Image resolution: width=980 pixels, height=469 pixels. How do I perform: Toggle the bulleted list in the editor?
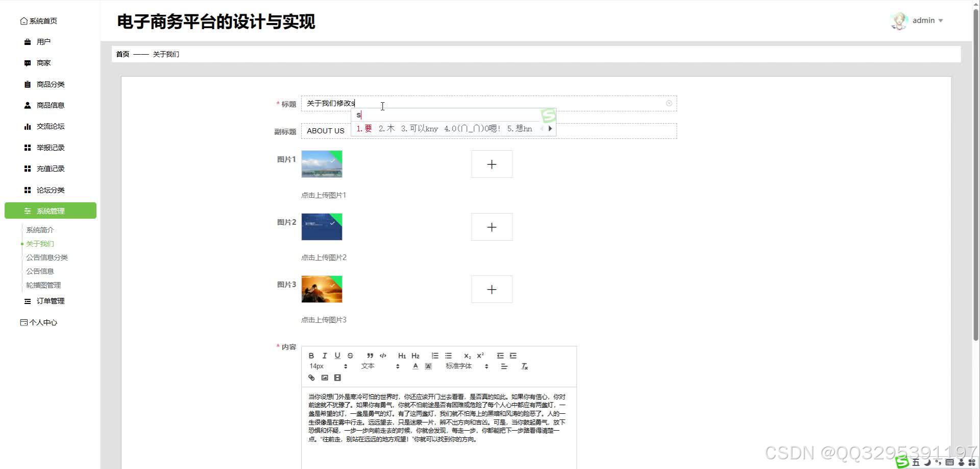tap(448, 356)
